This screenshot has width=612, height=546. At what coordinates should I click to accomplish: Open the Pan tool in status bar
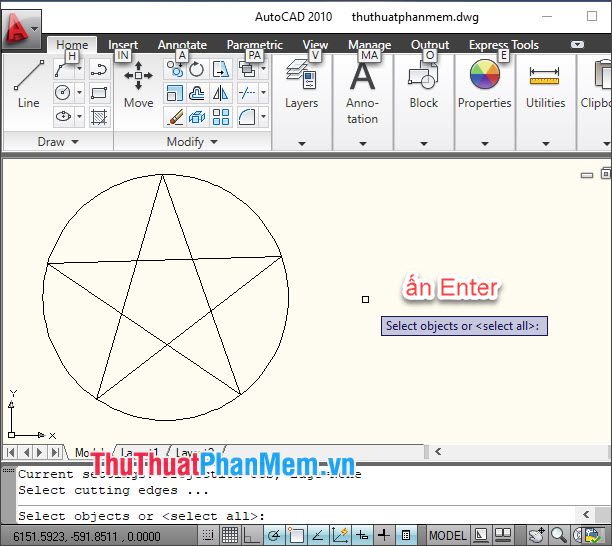(537, 535)
